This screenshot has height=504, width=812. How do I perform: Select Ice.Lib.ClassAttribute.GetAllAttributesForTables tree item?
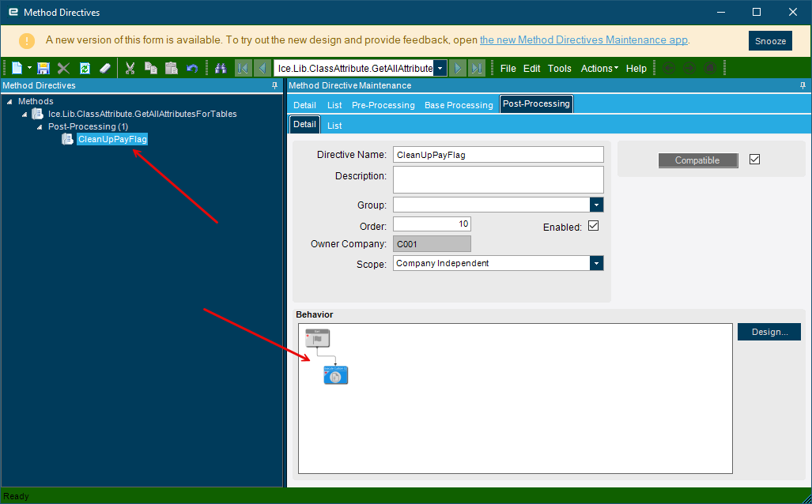coord(142,114)
